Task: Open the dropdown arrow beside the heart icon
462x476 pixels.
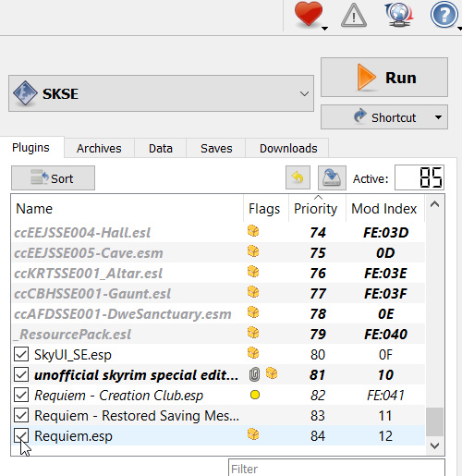Action: [x=324, y=29]
